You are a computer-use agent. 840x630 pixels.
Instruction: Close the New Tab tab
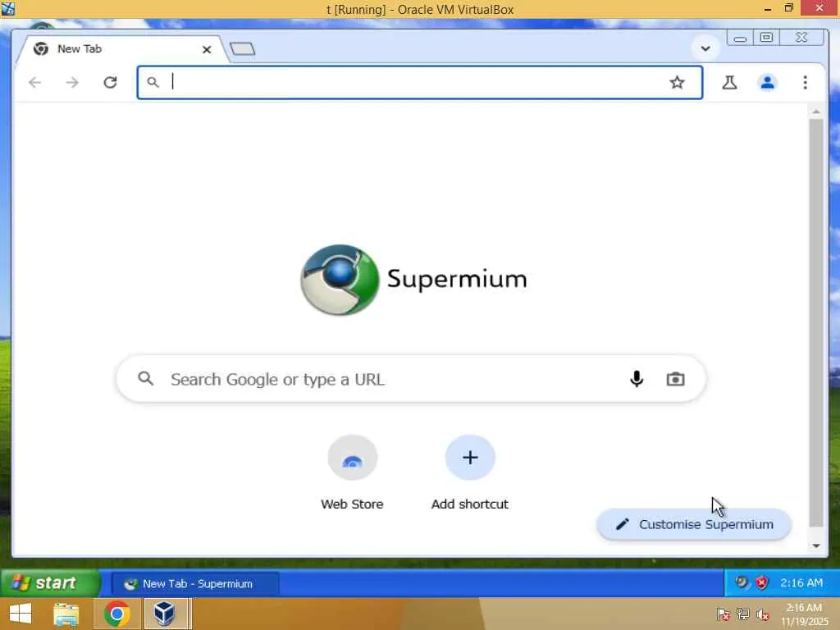point(207,49)
